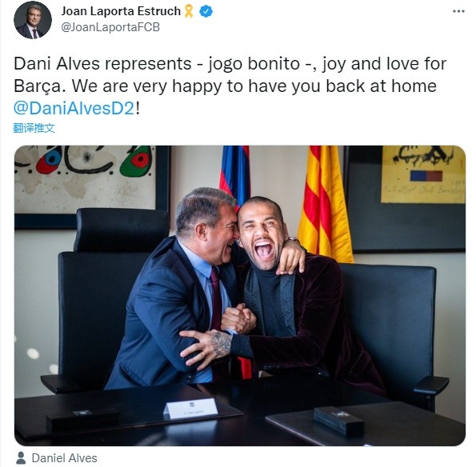The width and height of the screenshot is (476, 467).
Task: Click the clasped hands in the photo
Action: pos(238,318)
